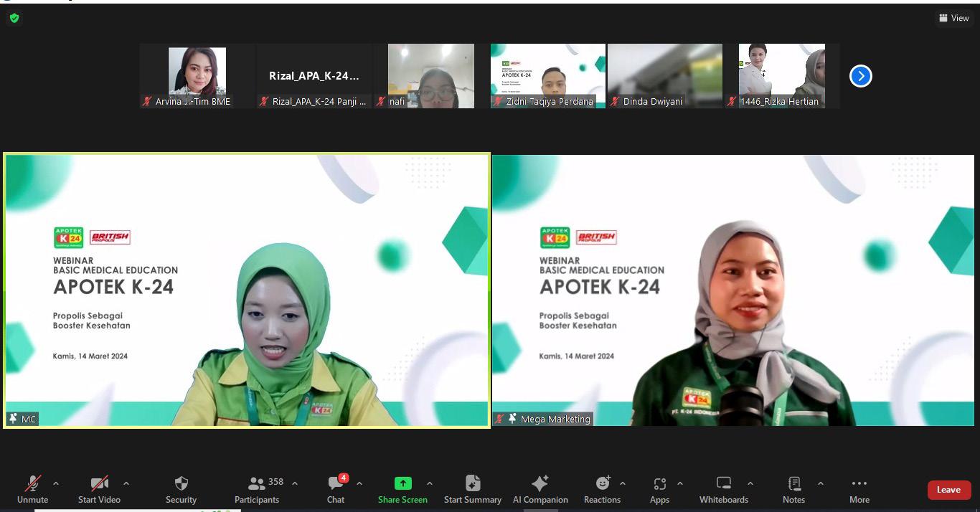Show next page of participant thumbnails

point(860,75)
